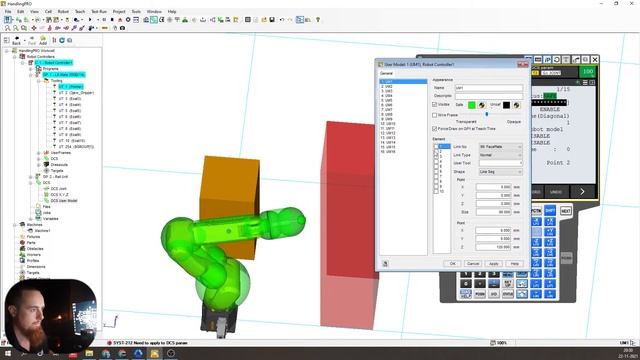Click the Add icon in cell browser

coord(43,40)
